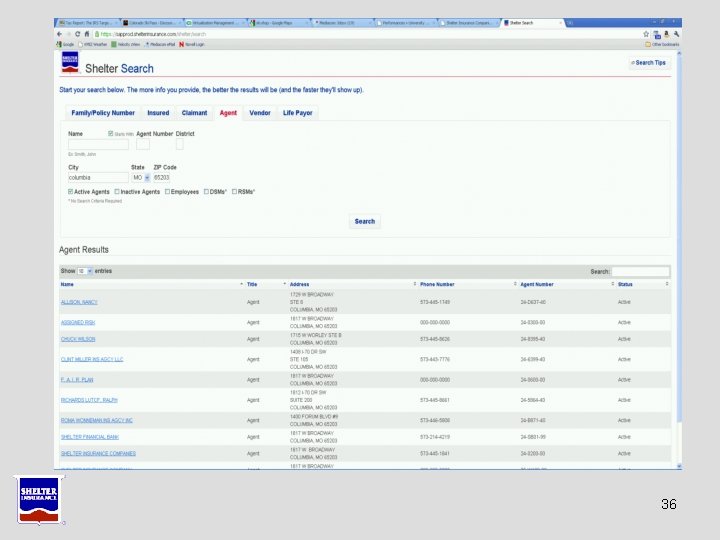Viewport: 720px width, 540px height.
Task: Check the Inactive Agents checkbox
Action: (117, 191)
